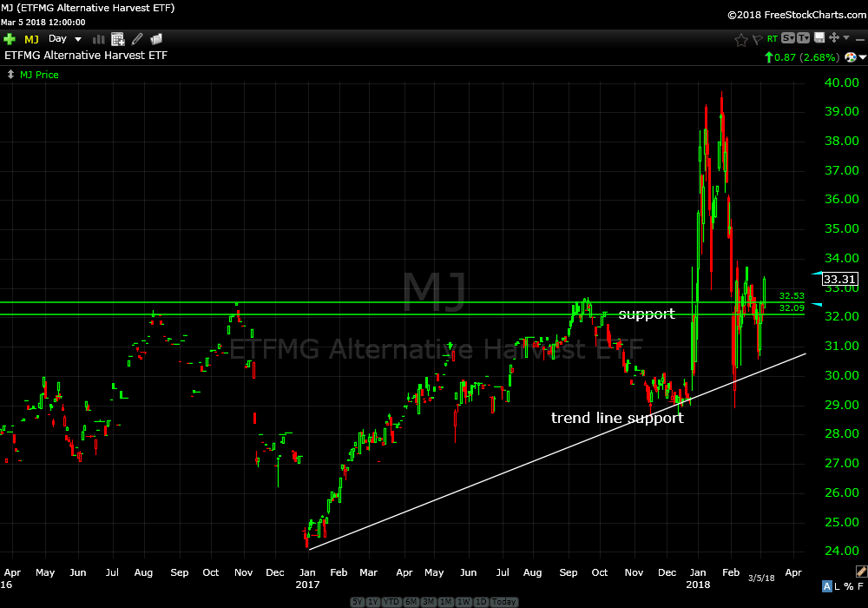
Task: Select the 1Y range button
Action: point(375,602)
